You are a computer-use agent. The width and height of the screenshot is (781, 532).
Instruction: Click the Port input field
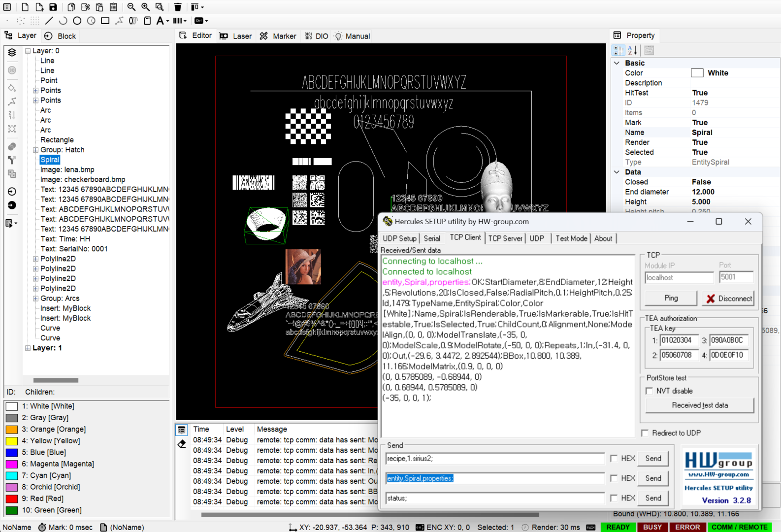[x=735, y=277]
